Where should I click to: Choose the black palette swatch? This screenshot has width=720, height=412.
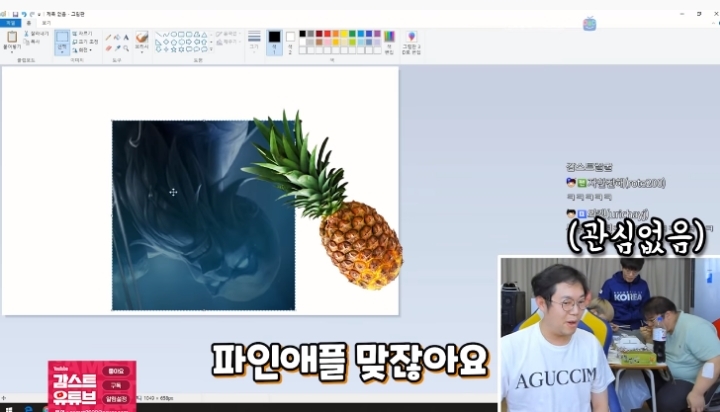point(303,34)
